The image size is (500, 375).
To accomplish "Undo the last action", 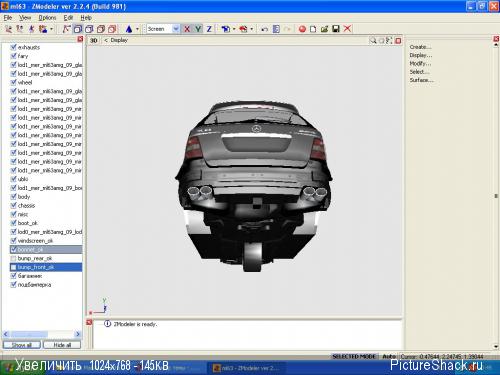I will [x=265, y=29].
